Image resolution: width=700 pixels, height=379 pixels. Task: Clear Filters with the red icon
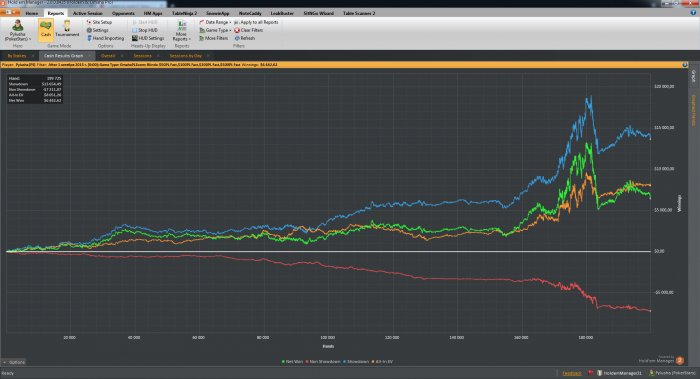(249, 30)
